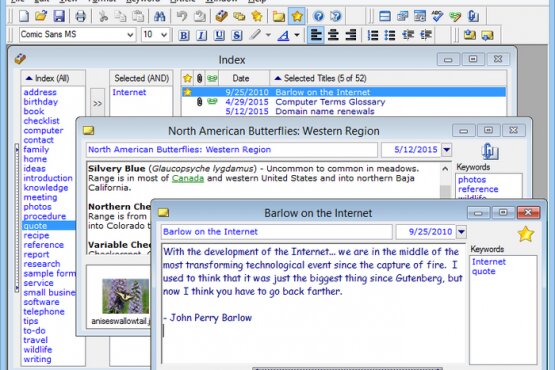Image resolution: width=555 pixels, height=370 pixels.
Task: Sort titles by the Date column header
Action: (244, 78)
